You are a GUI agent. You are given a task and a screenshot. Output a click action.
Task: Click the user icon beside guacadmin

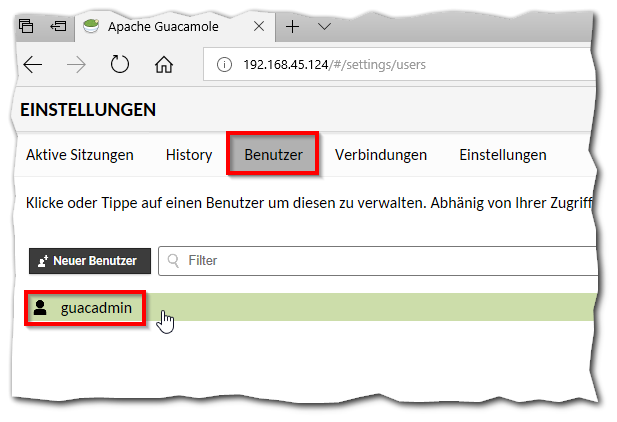[x=40, y=308]
